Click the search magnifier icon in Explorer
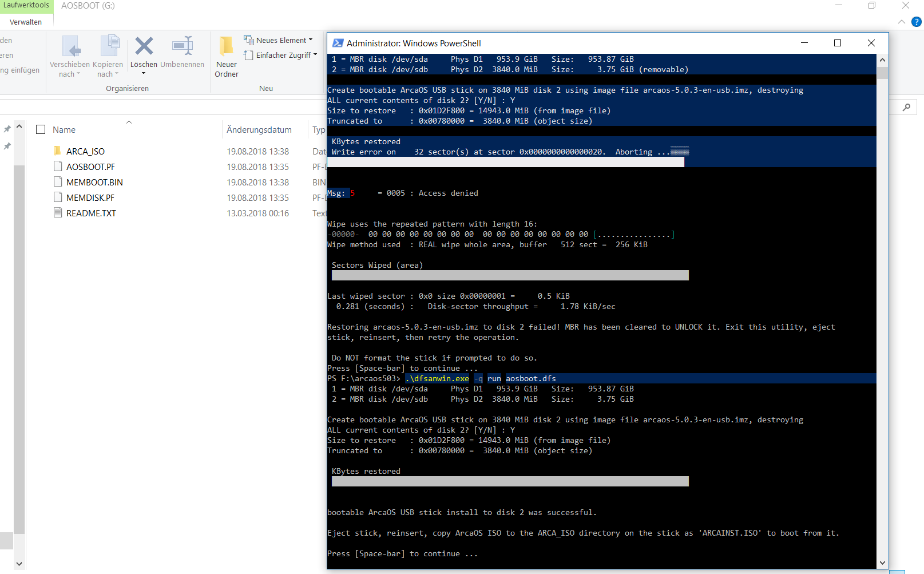924x574 pixels. pyautogui.click(x=907, y=107)
